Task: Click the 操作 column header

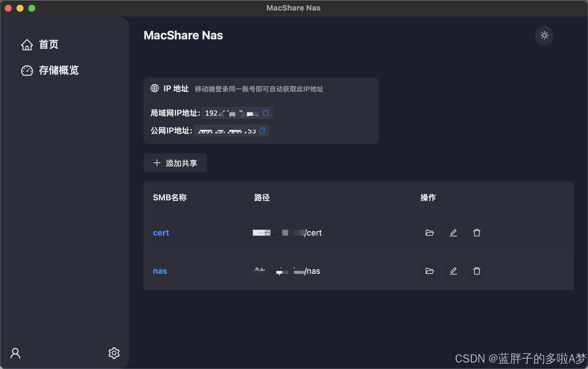Action: point(428,197)
